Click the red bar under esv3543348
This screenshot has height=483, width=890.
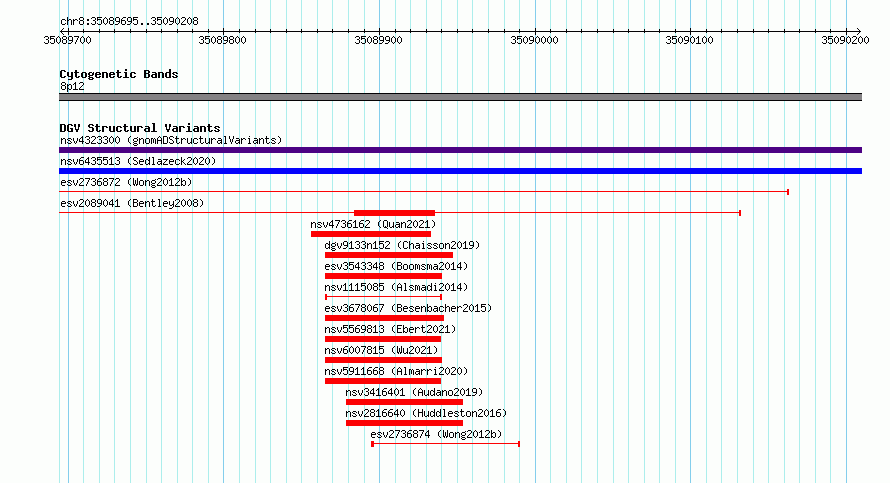pyautogui.click(x=383, y=276)
